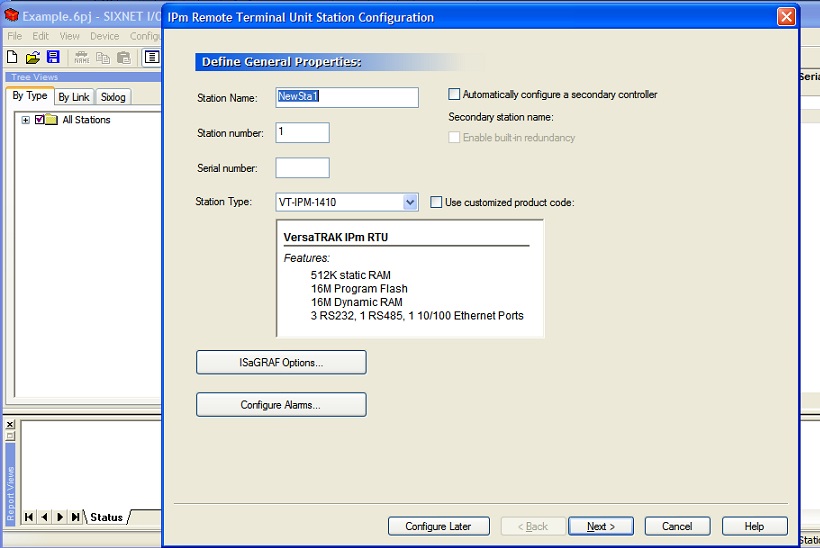Open the Station Type dropdown

411,202
